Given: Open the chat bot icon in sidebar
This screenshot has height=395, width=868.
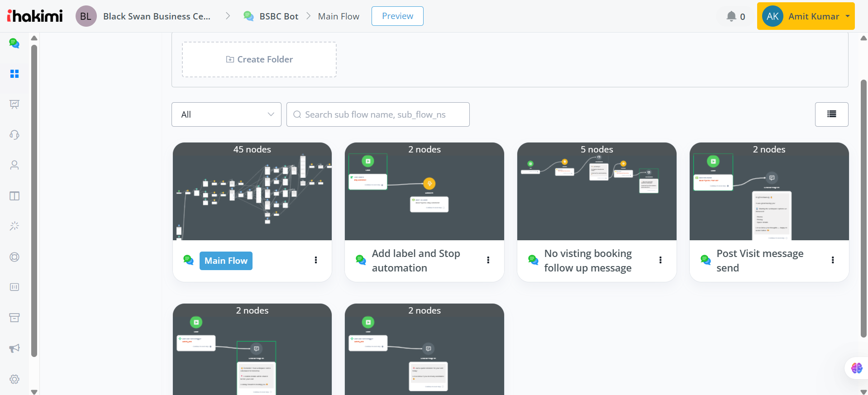Looking at the screenshot, I should tap(14, 43).
